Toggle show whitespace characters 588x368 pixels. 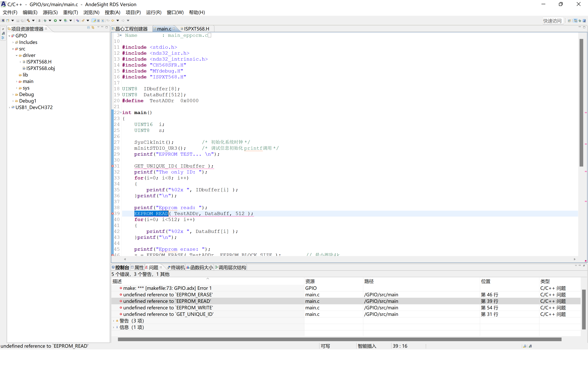pyautogui.click(x=103, y=21)
